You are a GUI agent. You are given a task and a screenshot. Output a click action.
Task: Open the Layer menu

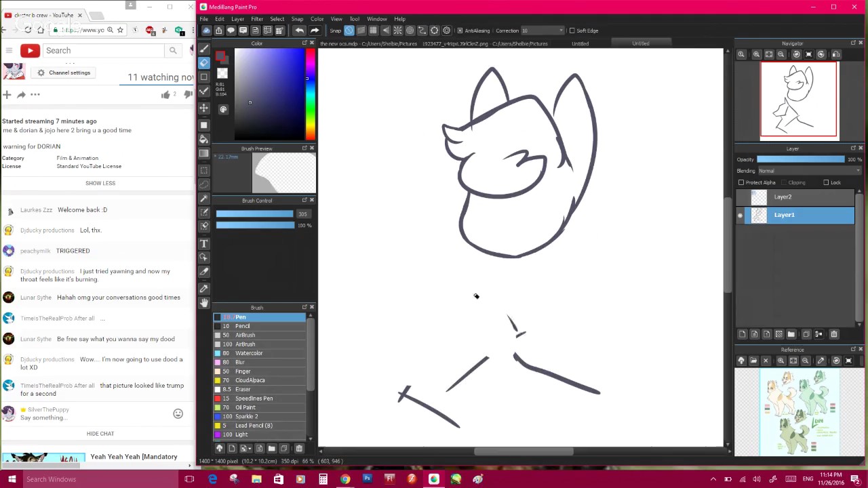tap(237, 19)
